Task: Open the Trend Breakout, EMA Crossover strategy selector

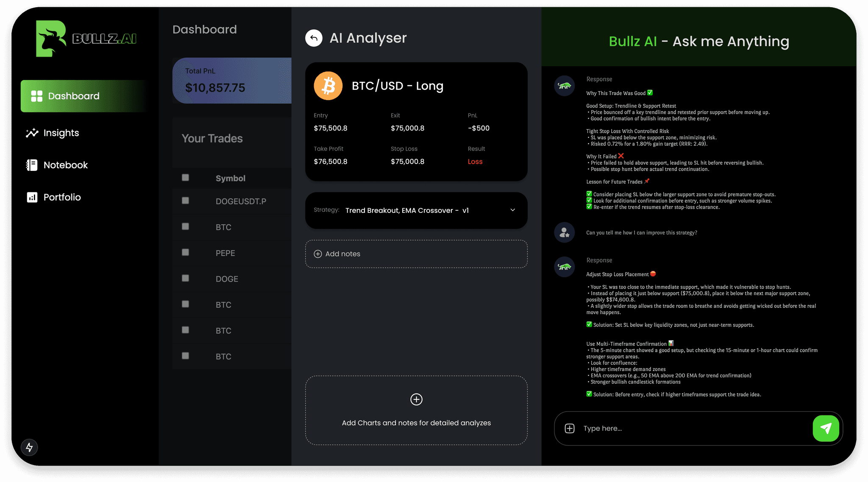Action: 416,211
